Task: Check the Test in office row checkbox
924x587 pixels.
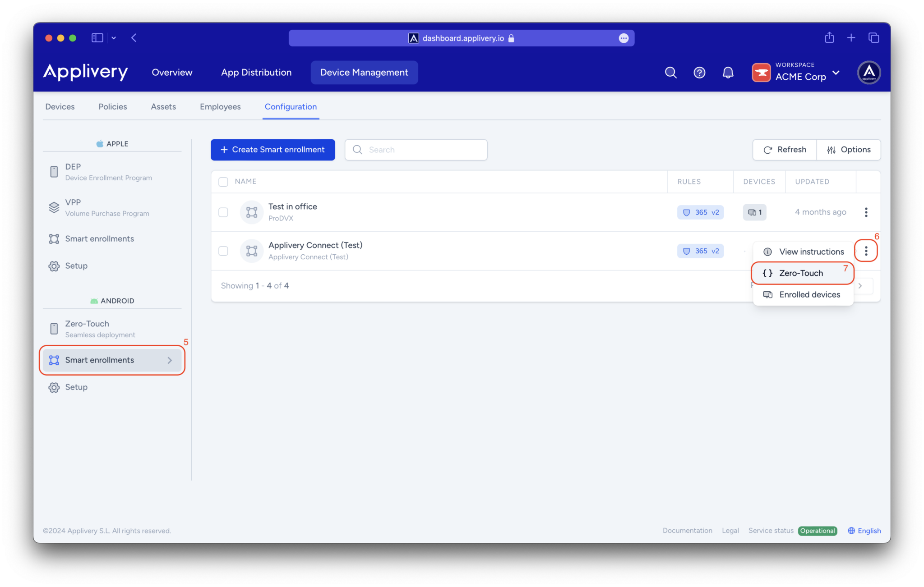Action: coord(223,212)
